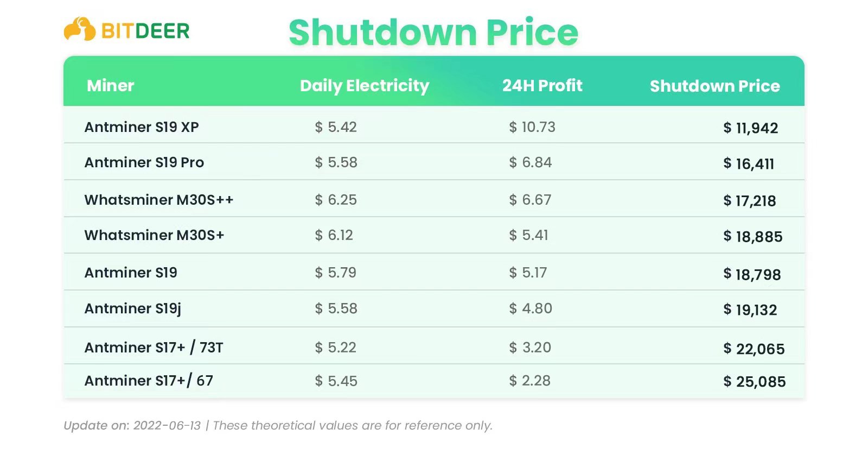Screen dimensions: 868x454
Task: Click the Whatsminer M30S++ miner name
Action: click(159, 200)
